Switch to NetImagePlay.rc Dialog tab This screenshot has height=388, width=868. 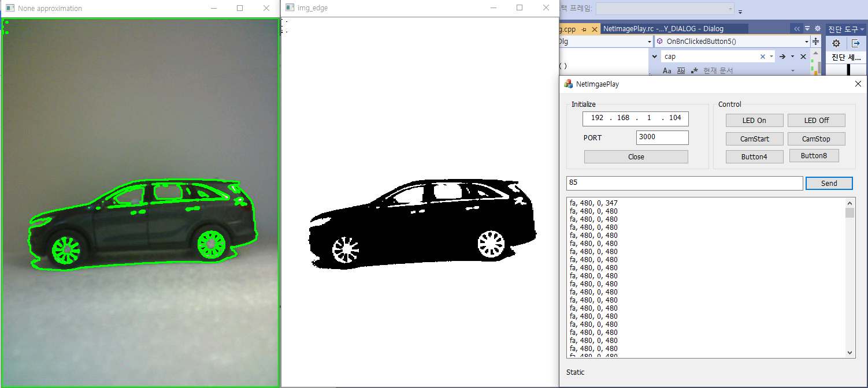click(674, 28)
